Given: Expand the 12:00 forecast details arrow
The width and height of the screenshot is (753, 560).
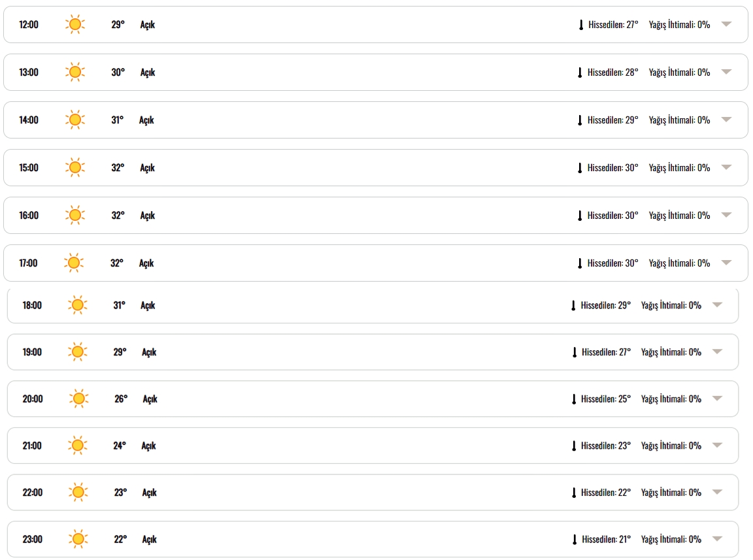Looking at the screenshot, I should 727,24.
